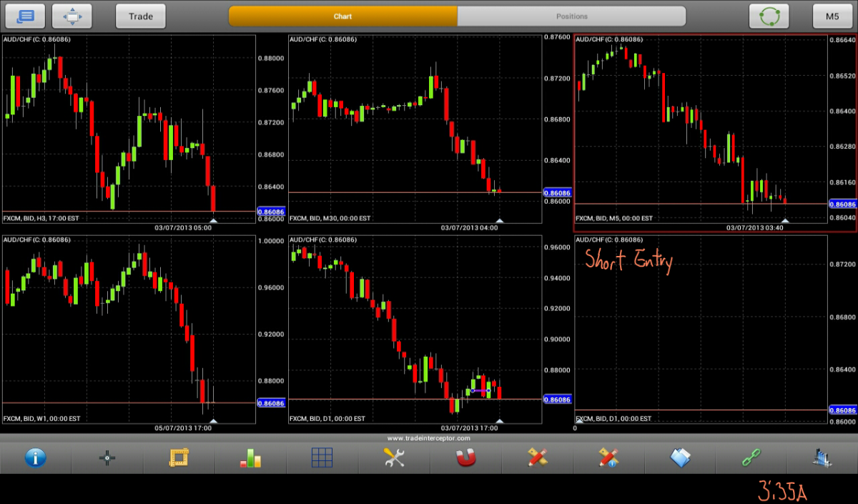Viewport: 858px width, 504px height.
Task: Click the 'FXCM, BID, M30, 00:00 EST' label
Action: tap(330, 218)
